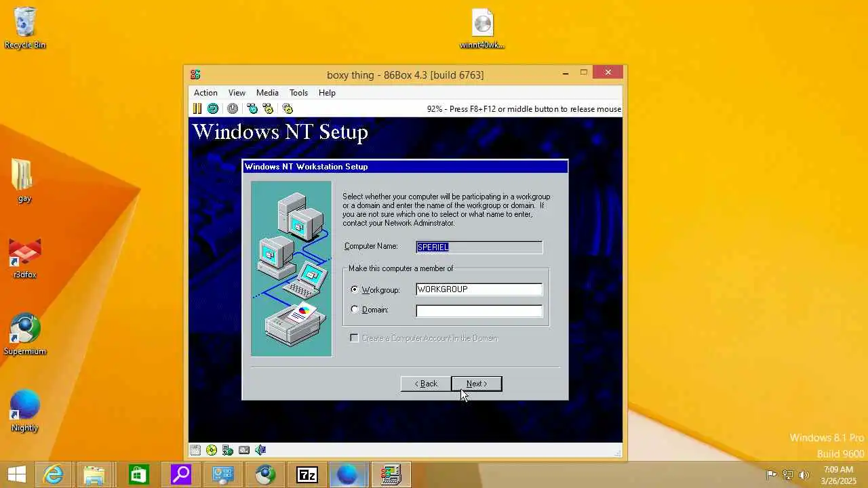This screenshot has height=488, width=868.
Task: Pause emulation with the pause icon
Action: [197, 108]
